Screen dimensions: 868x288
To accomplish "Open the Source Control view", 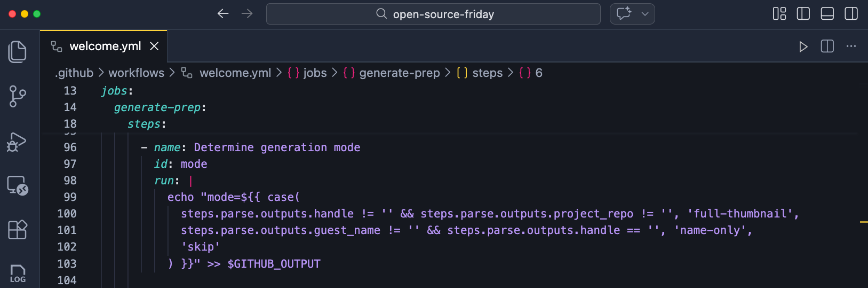I will click(x=18, y=97).
